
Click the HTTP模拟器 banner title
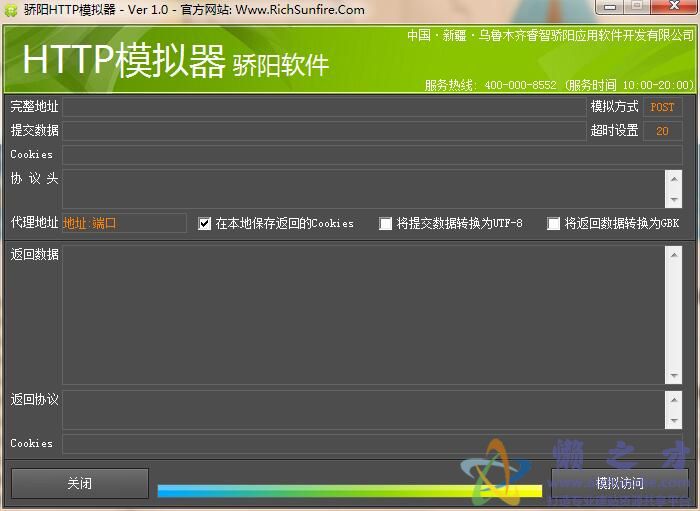[x=124, y=60]
